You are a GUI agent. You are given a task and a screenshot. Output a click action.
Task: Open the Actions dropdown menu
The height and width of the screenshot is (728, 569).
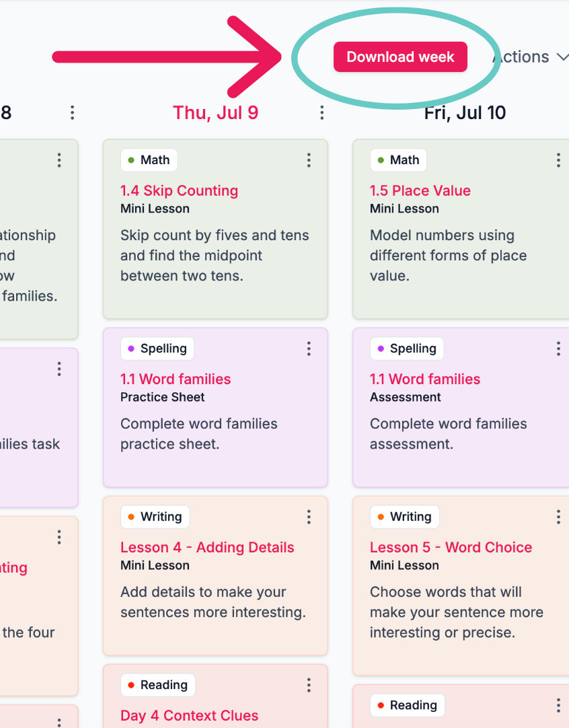[x=531, y=57]
